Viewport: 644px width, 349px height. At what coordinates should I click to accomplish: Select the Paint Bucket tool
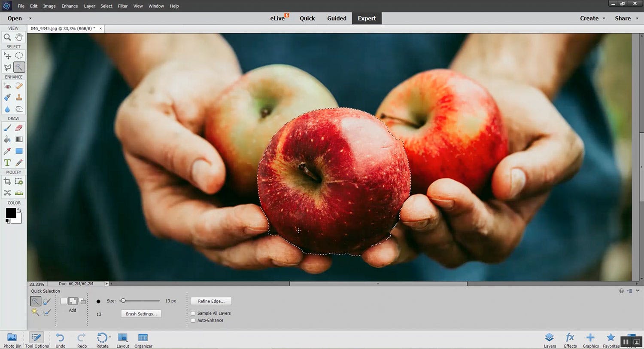coord(7,139)
